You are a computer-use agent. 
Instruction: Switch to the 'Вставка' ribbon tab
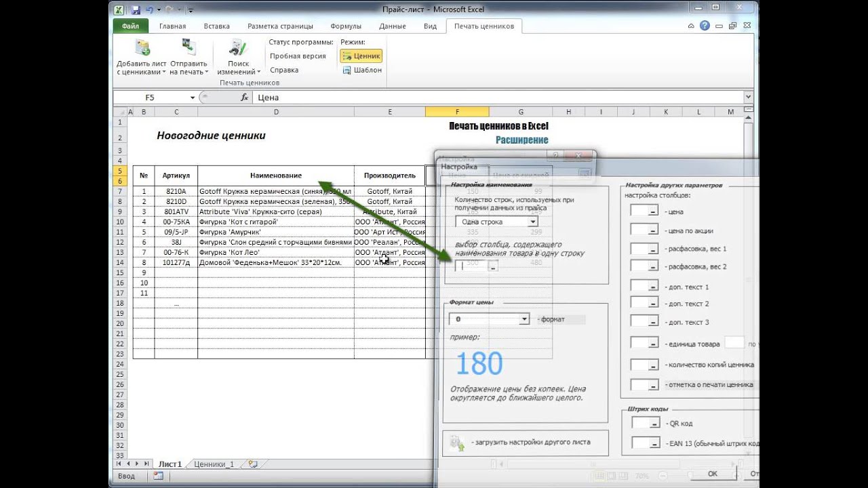click(x=216, y=26)
